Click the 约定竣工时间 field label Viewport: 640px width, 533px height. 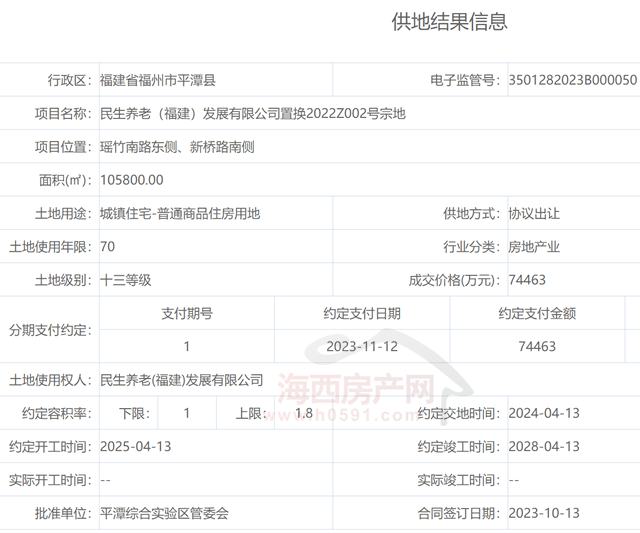(x=459, y=446)
